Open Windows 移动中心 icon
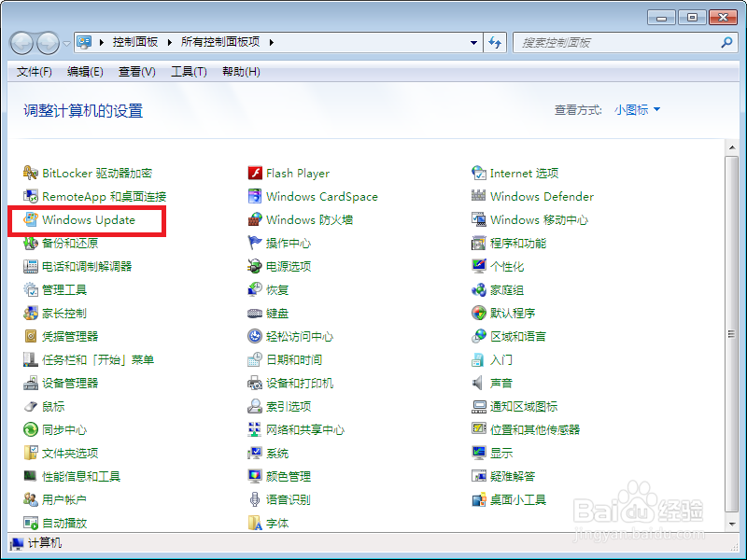 click(x=479, y=219)
